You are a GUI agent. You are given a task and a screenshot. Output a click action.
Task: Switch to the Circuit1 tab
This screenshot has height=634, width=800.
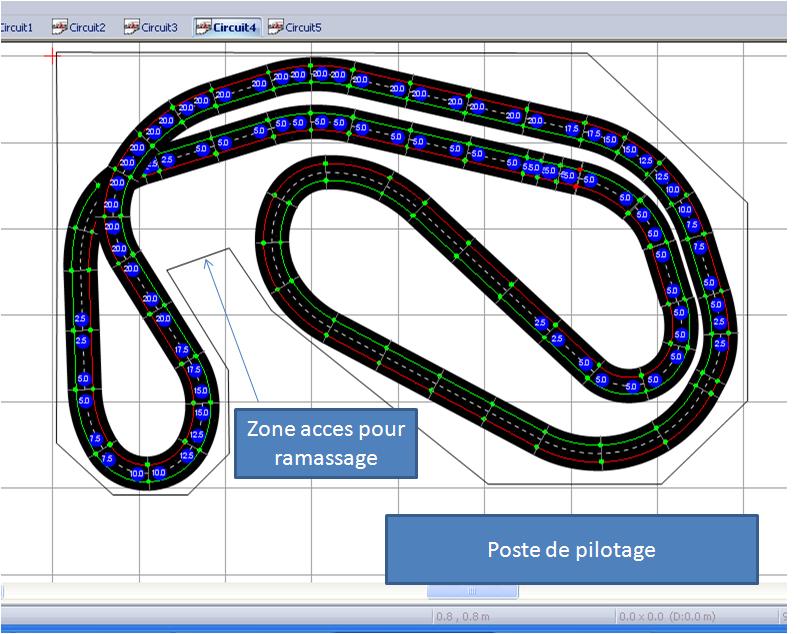pos(16,28)
